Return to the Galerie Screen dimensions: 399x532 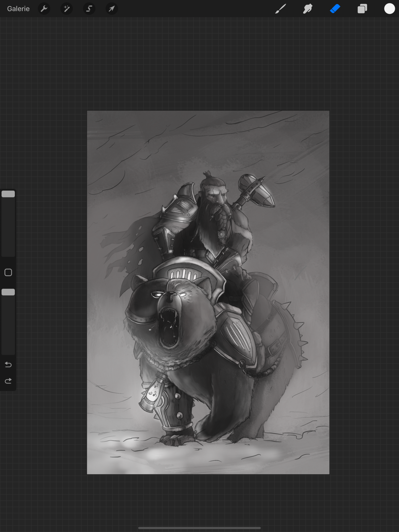(x=18, y=9)
